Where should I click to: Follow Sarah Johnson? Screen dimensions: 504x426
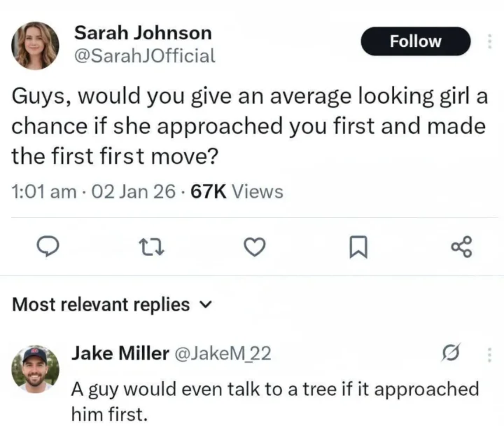415,41
